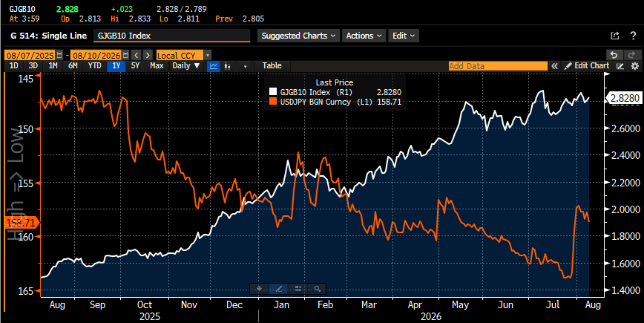Open the Actions dropdown menu
The image size is (644, 323).
[x=364, y=36]
